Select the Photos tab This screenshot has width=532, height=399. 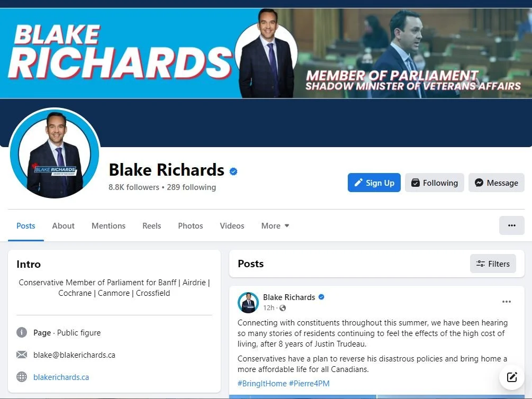click(191, 225)
